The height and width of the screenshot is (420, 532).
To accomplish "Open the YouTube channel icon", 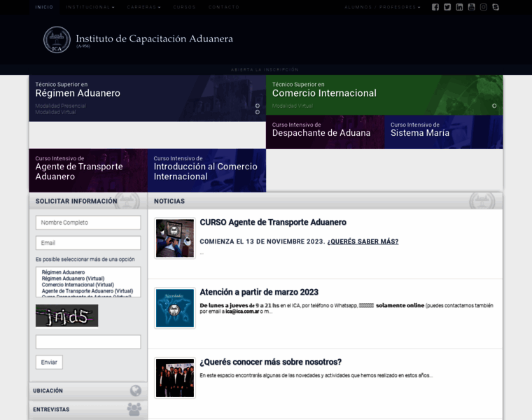I will tap(471, 7).
